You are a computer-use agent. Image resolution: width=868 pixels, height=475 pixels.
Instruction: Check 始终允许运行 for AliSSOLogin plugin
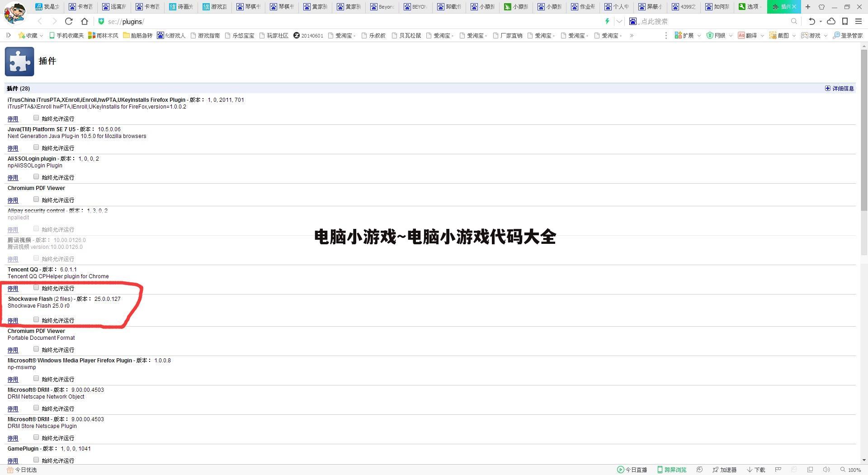tap(36, 177)
